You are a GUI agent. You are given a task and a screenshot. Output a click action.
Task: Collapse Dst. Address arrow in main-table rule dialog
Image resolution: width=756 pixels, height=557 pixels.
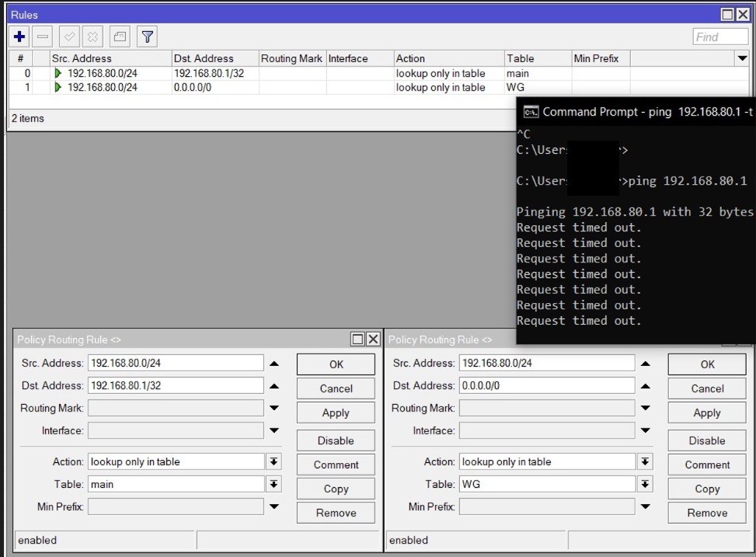(274, 386)
